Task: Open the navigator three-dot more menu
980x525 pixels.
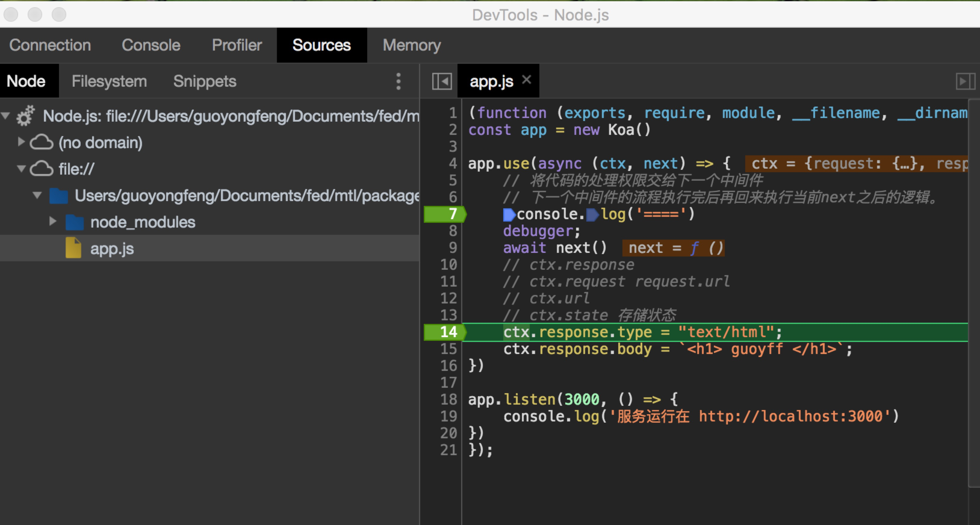Action: [x=398, y=81]
